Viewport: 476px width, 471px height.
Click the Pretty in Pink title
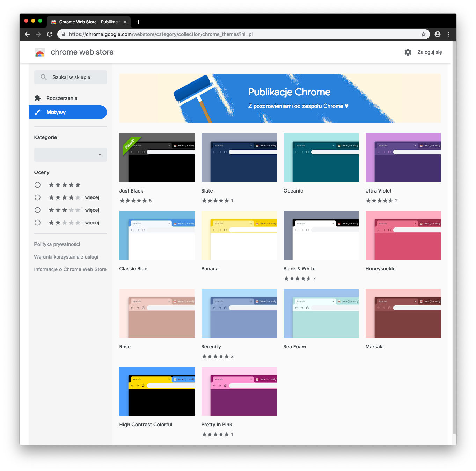217,425
